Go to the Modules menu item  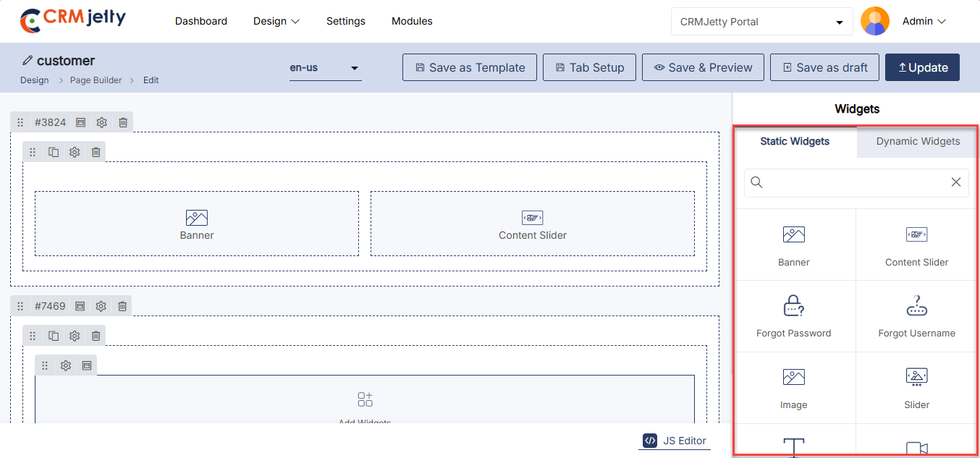412,22
